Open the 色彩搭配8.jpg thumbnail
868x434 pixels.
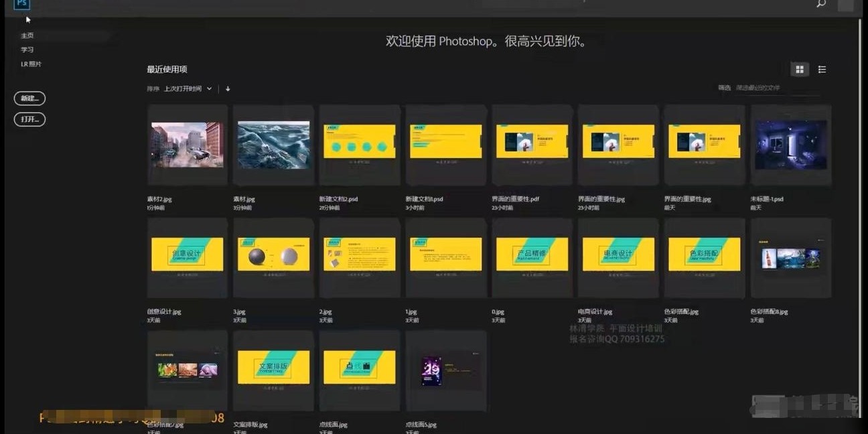pyautogui.click(x=791, y=258)
